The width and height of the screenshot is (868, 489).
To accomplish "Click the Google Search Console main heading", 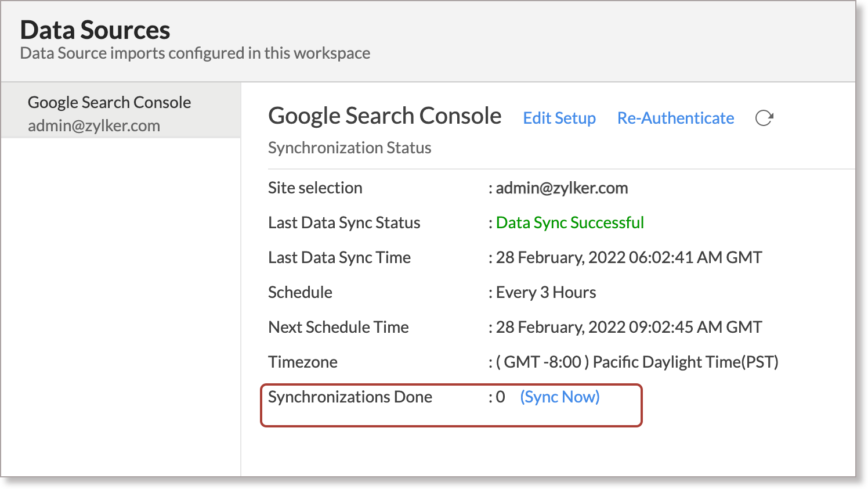I will pyautogui.click(x=385, y=116).
